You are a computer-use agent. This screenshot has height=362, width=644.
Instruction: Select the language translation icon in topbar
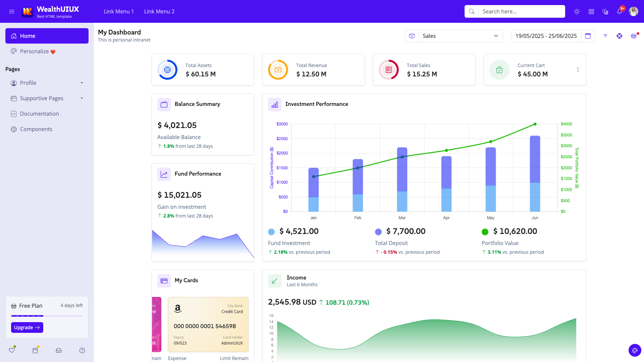(x=605, y=11)
